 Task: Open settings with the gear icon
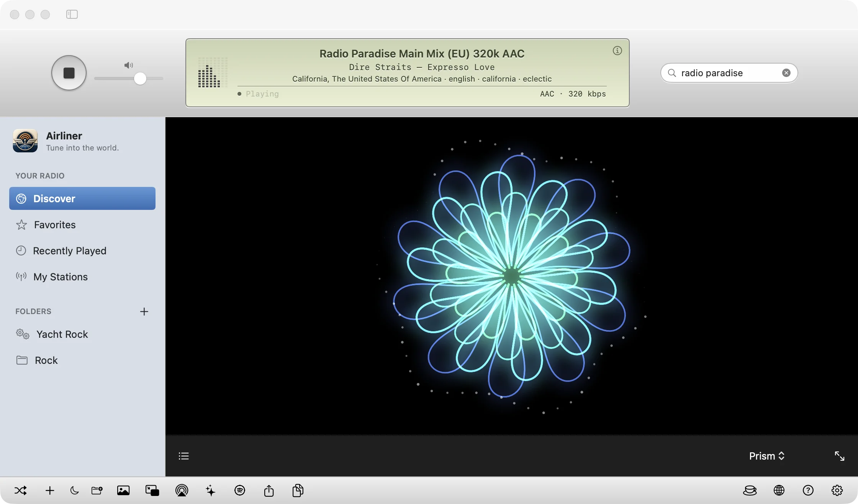[x=837, y=490]
